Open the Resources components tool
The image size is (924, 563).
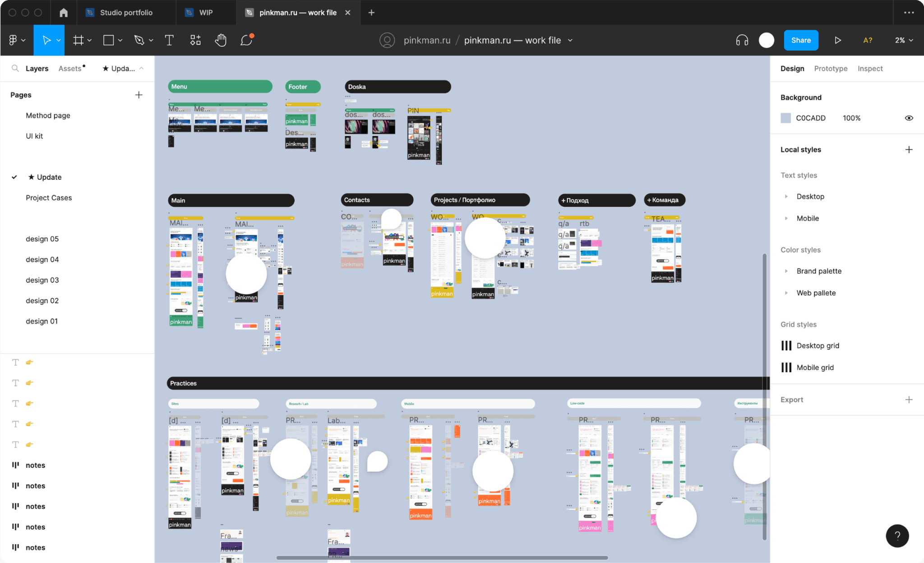pos(195,40)
